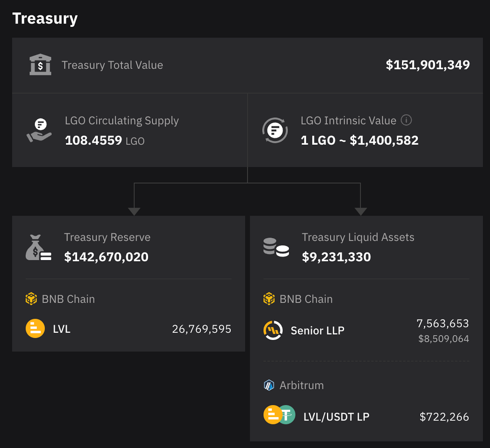Click the LGO Intrinsic Value token icon
Screen dimensions: 490x448
click(275, 130)
